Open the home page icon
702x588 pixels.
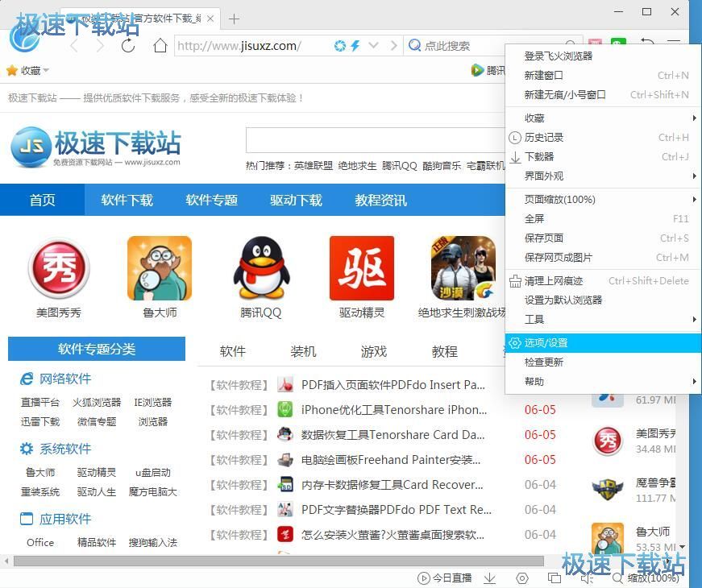point(160,46)
